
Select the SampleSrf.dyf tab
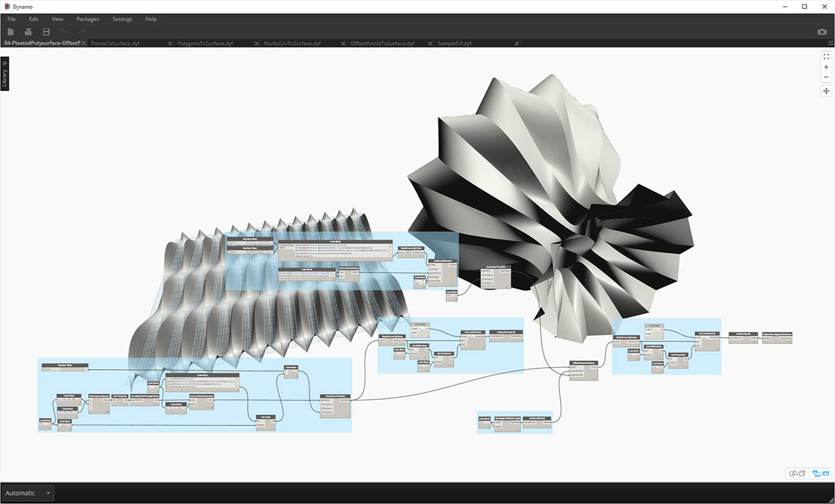(454, 43)
